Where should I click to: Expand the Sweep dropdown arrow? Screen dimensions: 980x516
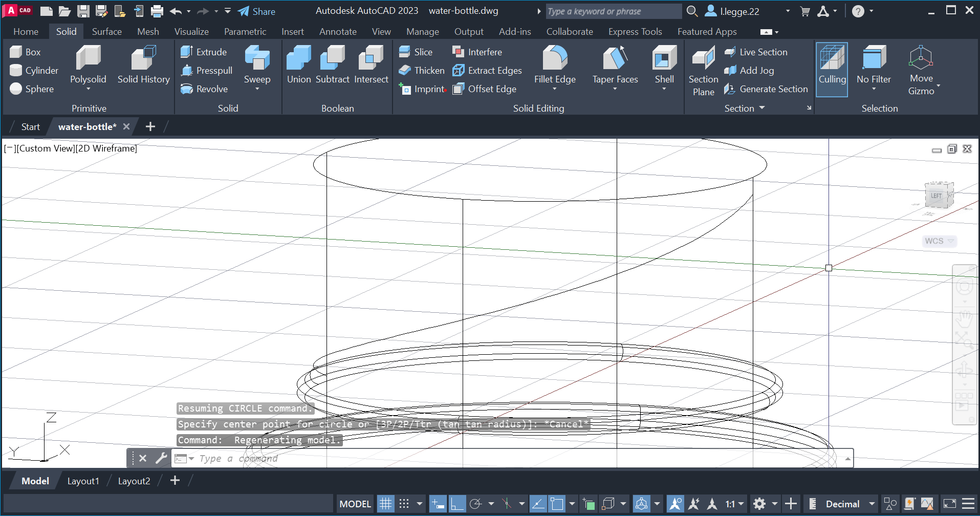[x=257, y=89]
